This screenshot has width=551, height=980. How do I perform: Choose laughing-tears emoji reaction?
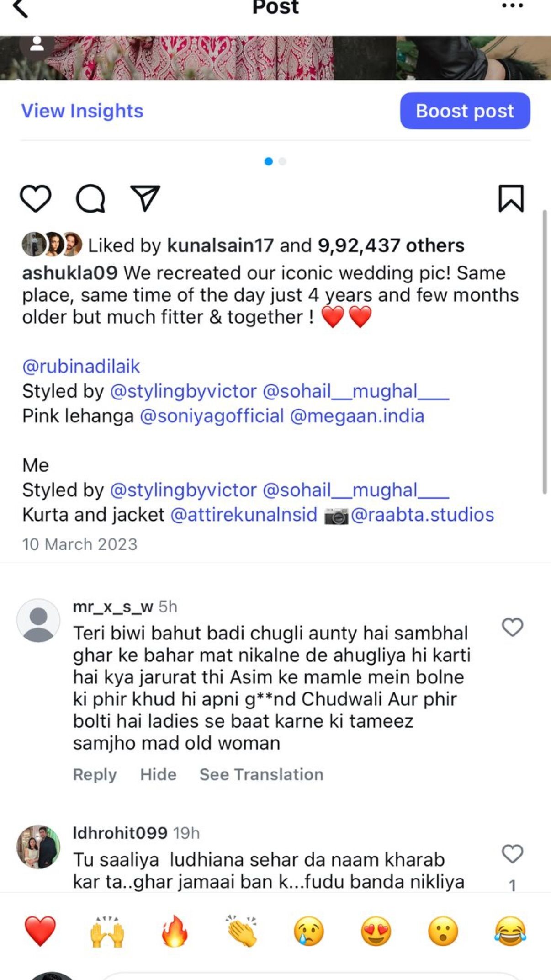(510, 931)
